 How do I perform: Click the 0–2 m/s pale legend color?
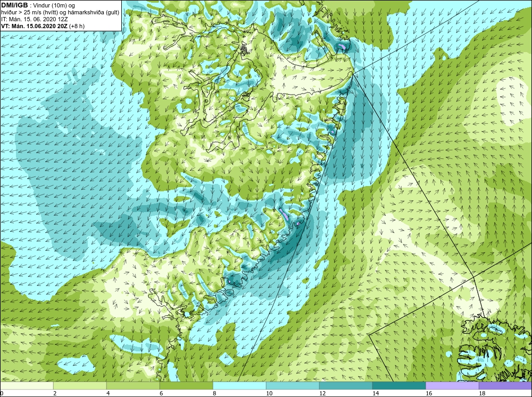click(x=27, y=386)
